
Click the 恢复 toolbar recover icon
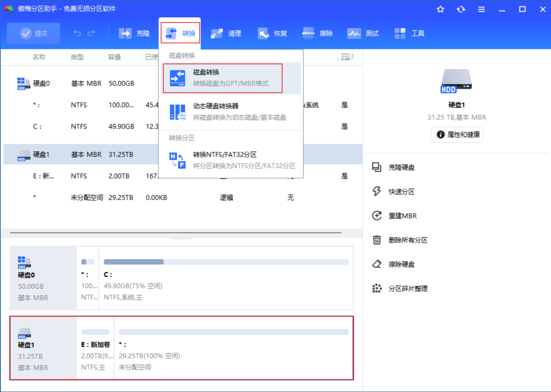(263, 33)
